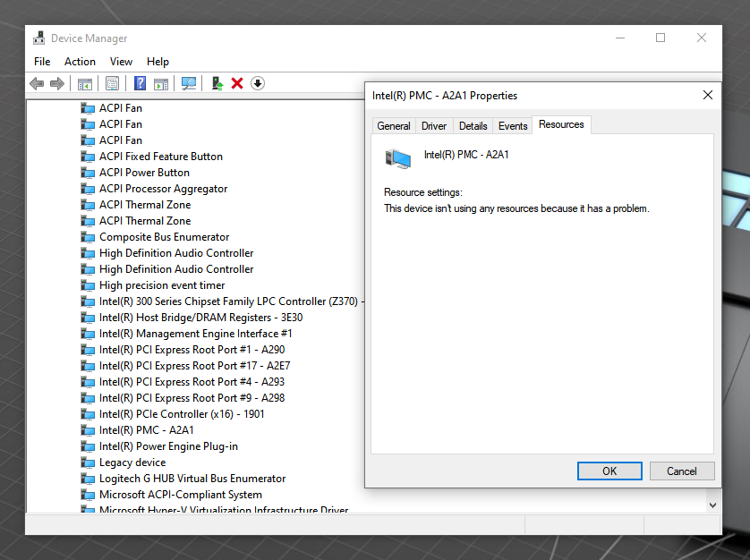Click device icon beside Legacy device
This screenshot has width=750, height=560.
pos(88,462)
